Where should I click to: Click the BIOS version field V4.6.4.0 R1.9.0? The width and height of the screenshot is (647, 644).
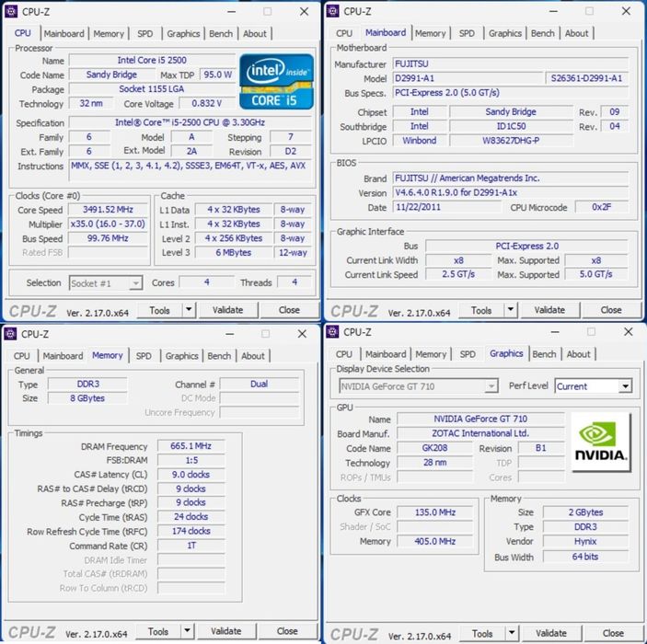(x=511, y=192)
